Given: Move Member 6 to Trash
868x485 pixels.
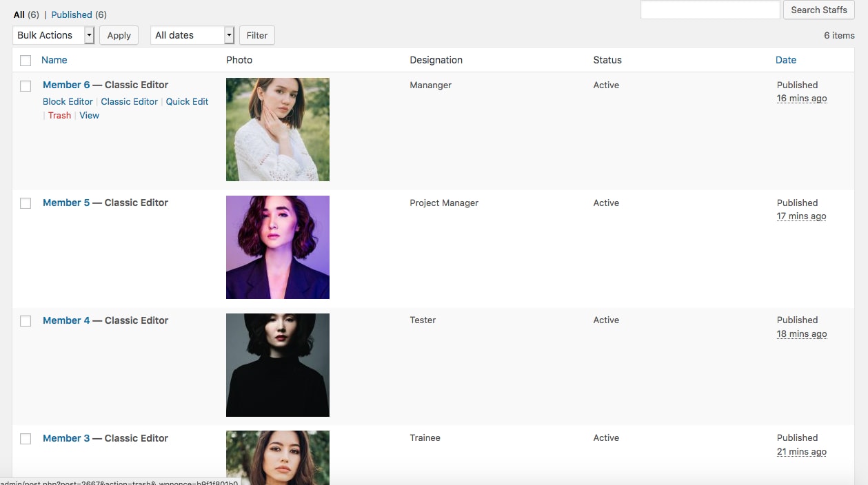Looking at the screenshot, I should (59, 115).
